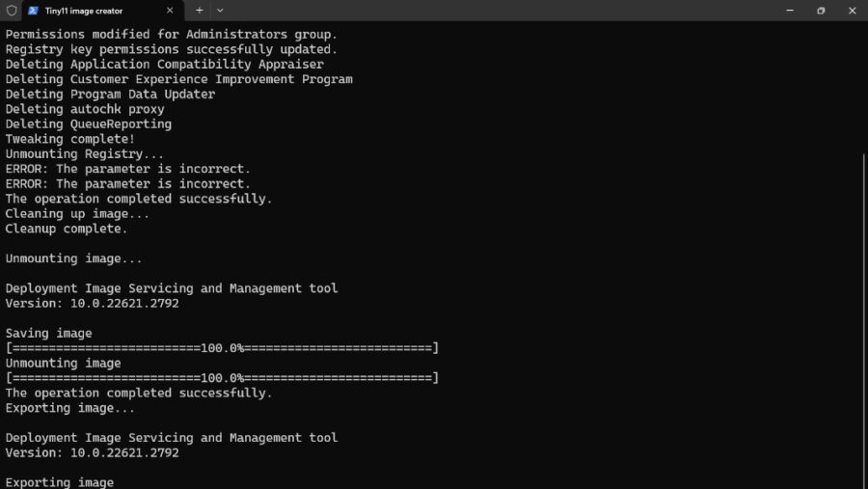Click the 'Registry key permissions successfully updated.' line
The height and width of the screenshot is (489, 868).
tap(172, 49)
